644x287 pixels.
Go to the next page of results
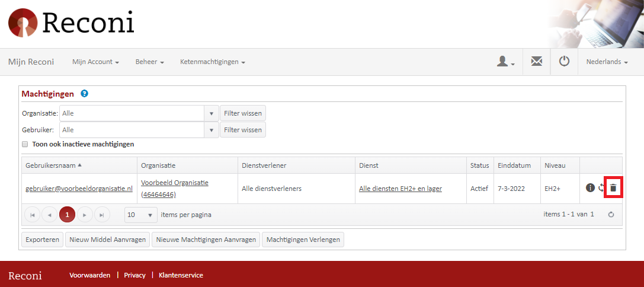click(85, 215)
